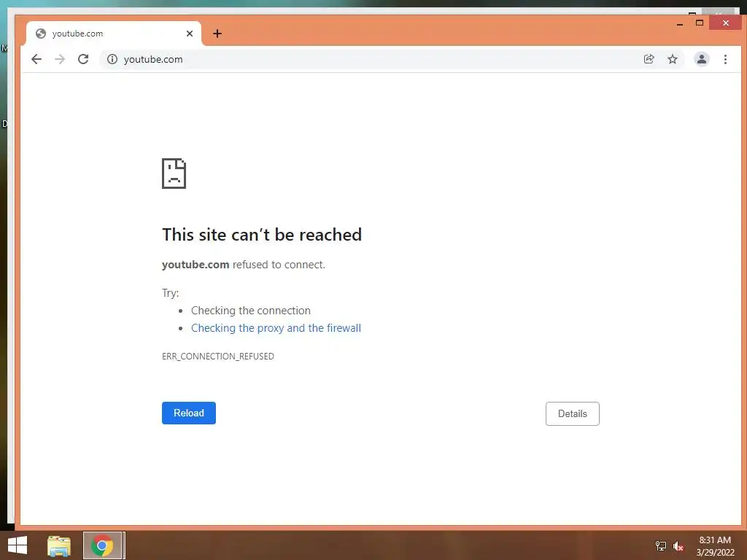Select the youtube.com tab

point(114,34)
